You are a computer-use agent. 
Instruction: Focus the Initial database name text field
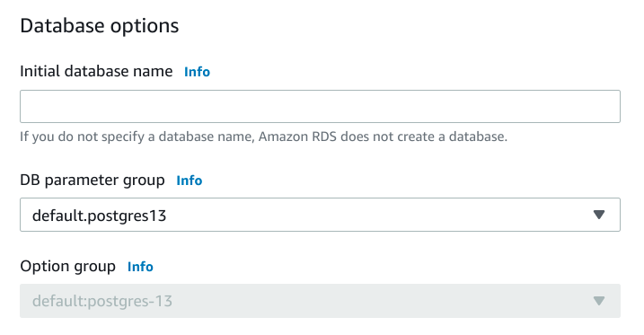(320, 106)
